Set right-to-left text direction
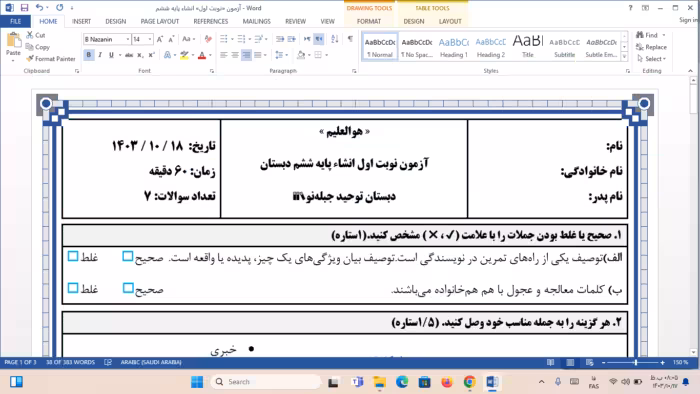Screen dimensions: 700x394 pos(319,39)
